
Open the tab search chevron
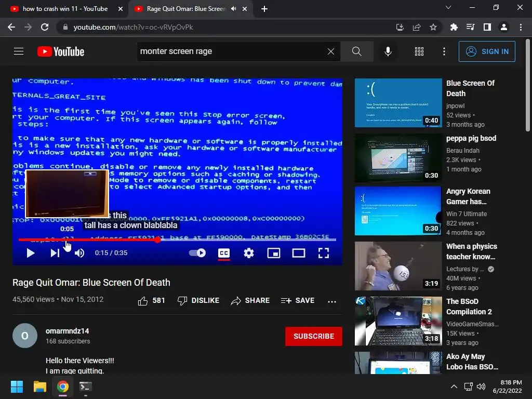[x=448, y=7]
